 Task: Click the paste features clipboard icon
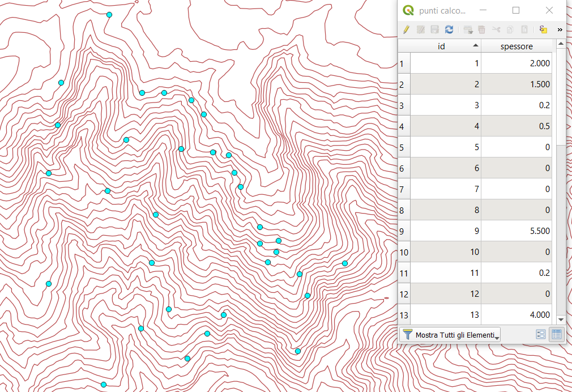pos(524,29)
